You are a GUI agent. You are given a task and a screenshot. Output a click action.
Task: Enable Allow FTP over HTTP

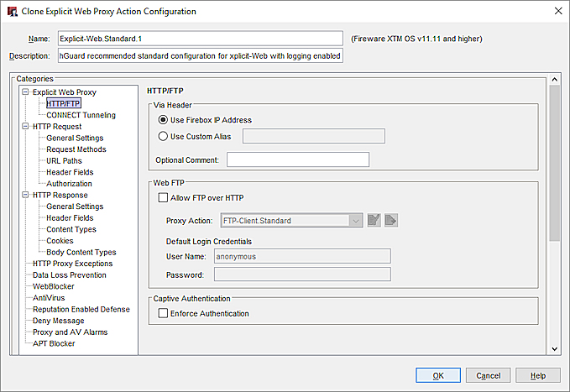pos(164,197)
